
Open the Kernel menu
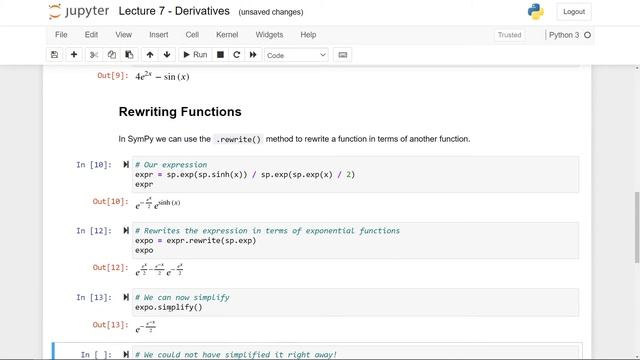tap(227, 35)
